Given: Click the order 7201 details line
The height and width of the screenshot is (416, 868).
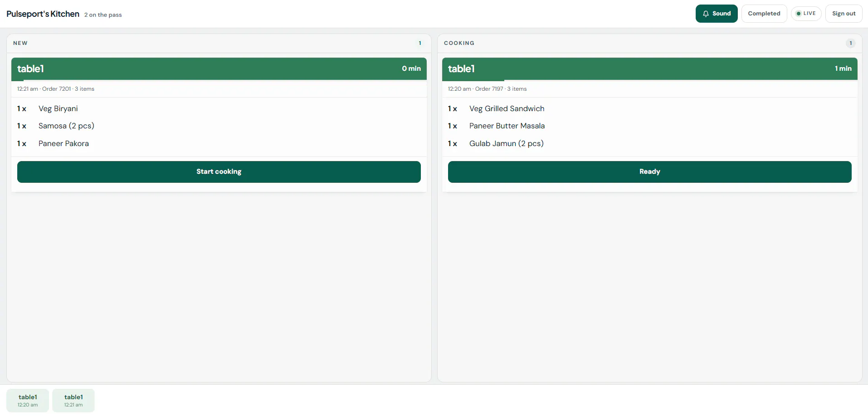Looking at the screenshot, I should [56, 89].
